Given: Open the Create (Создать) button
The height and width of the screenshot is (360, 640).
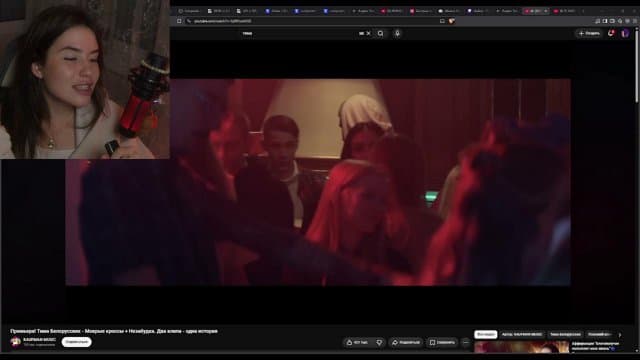Looking at the screenshot, I should point(589,33).
